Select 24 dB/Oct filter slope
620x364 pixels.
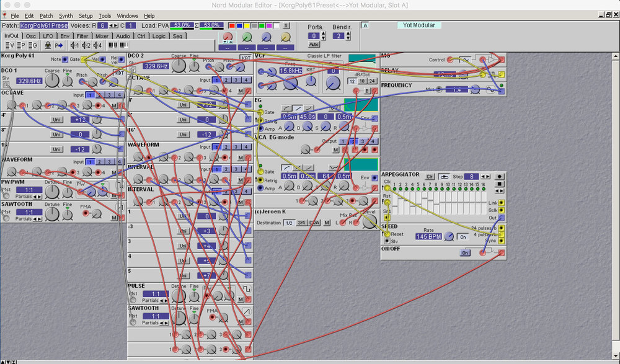click(x=372, y=81)
